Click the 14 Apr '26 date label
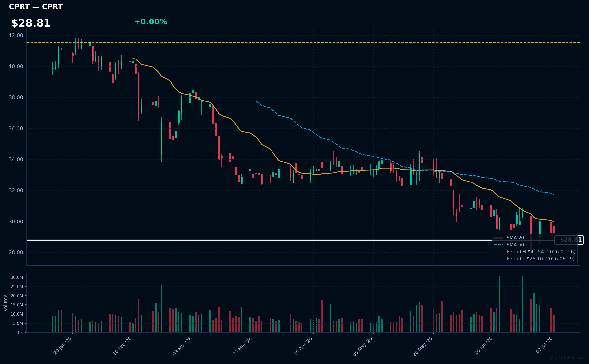 coord(303,346)
